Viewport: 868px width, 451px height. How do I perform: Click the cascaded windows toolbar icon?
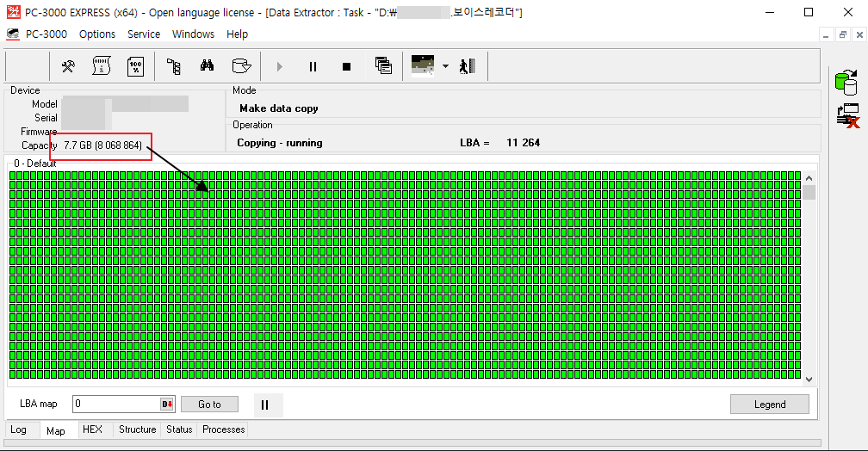(x=383, y=66)
